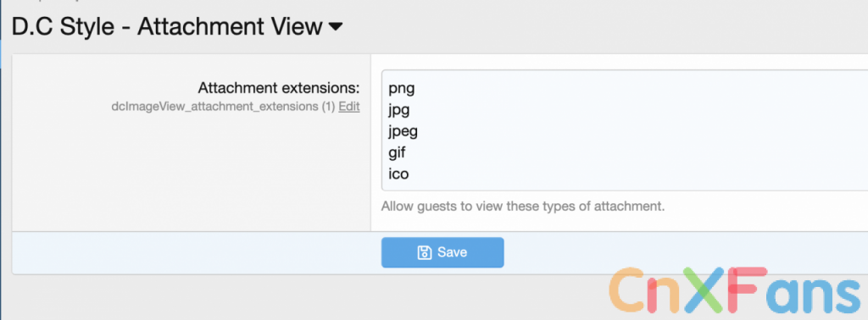Click the pink F in CnXFans logo
The width and height of the screenshot is (868, 320).
pyautogui.click(x=749, y=290)
